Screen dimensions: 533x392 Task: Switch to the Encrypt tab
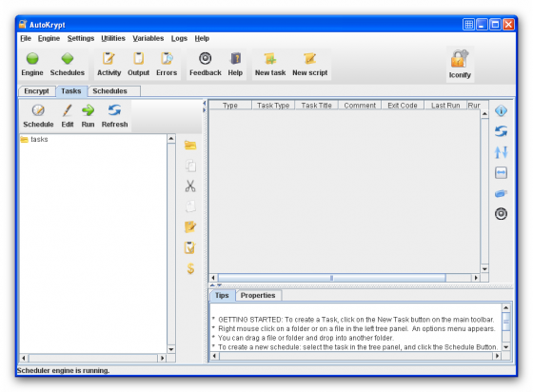coord(36,91)
